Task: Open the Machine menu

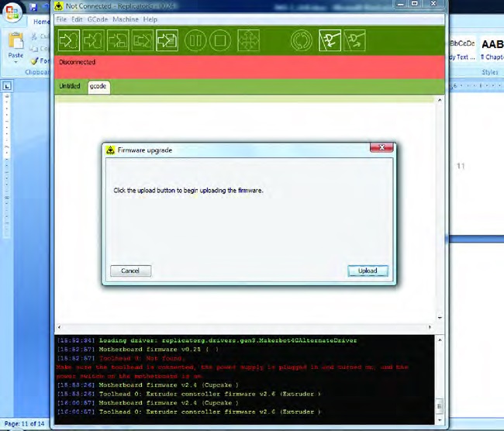Action: click(125, 19)
